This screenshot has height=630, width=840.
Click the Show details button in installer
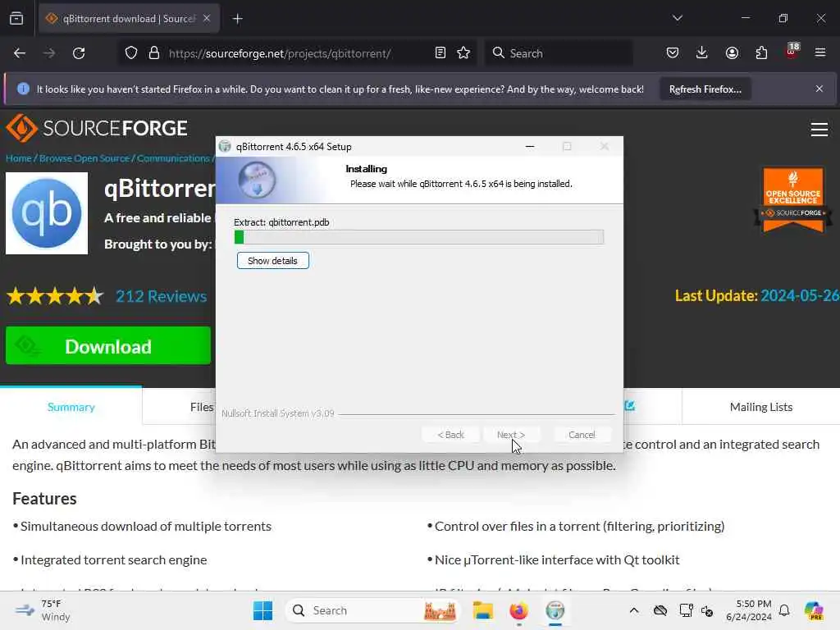[272, 261]
